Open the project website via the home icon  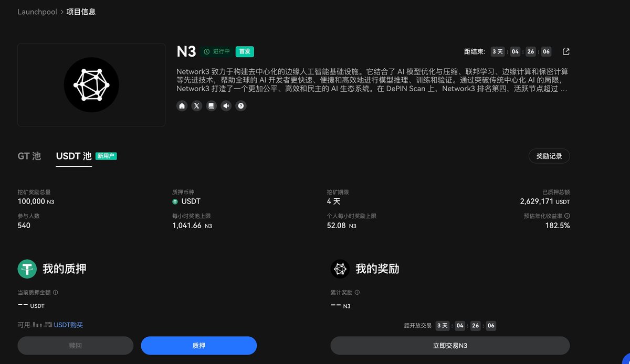182,106
